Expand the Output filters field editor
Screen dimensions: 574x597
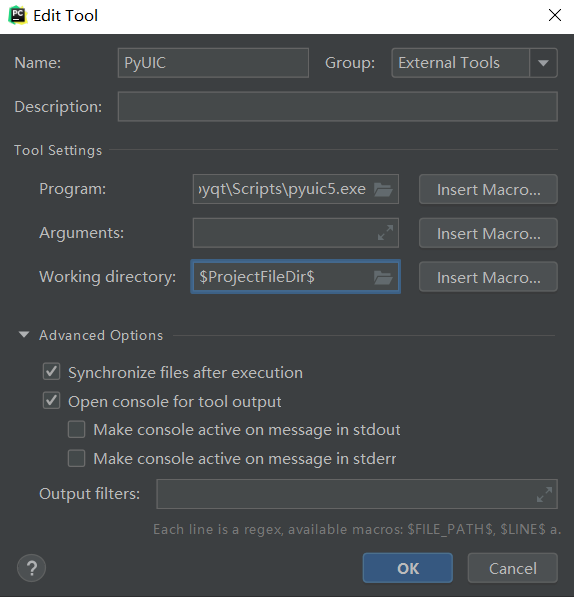click(544, 494)
